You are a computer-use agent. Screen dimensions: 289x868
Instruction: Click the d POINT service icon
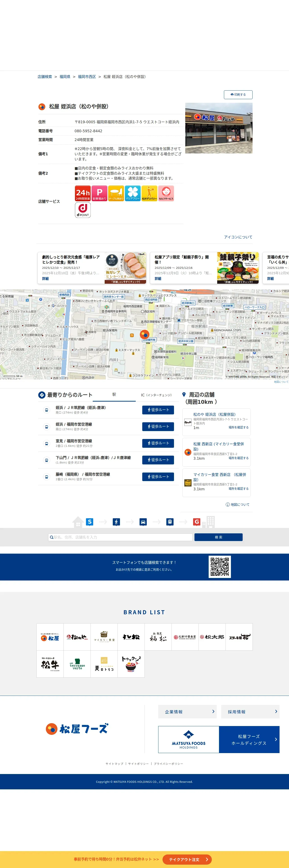tap(83, 210)
